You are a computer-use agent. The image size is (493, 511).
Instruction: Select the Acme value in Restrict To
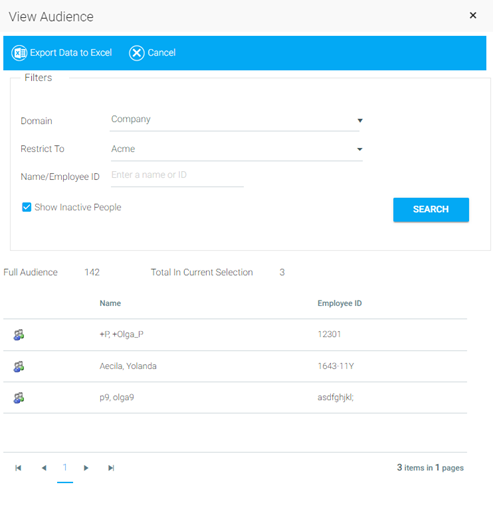point(123,149)
